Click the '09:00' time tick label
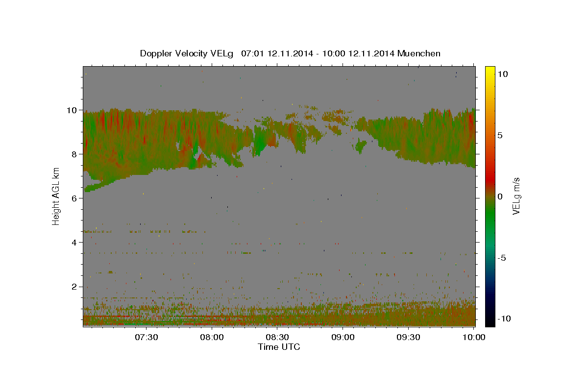 click(x=343, y=338)
